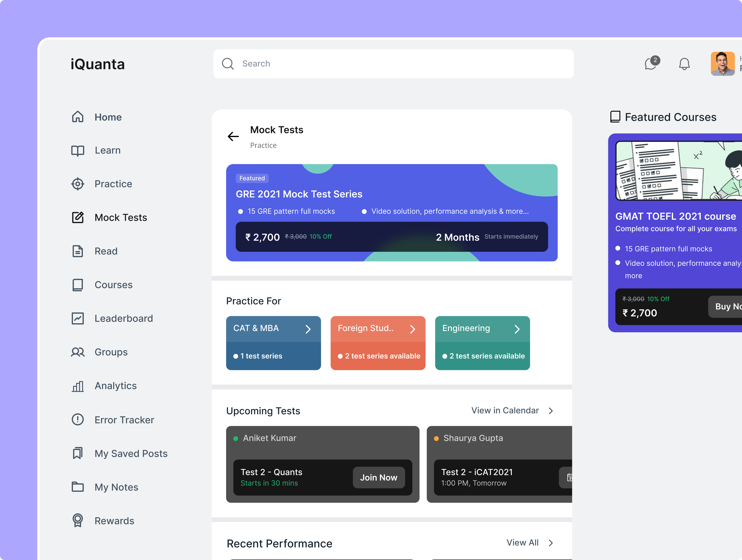
Task: Open the Mock Tests sidebar item
Action: point(120,217)
